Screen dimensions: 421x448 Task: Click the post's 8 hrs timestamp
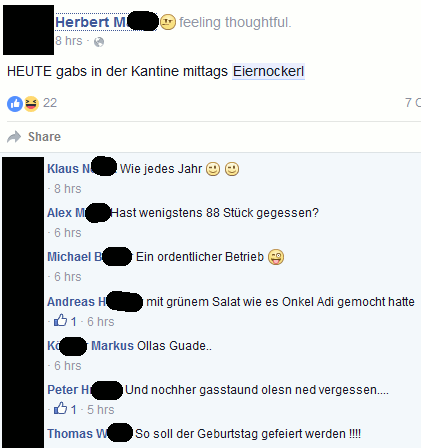pyautogui.click(x=69, y=41)
